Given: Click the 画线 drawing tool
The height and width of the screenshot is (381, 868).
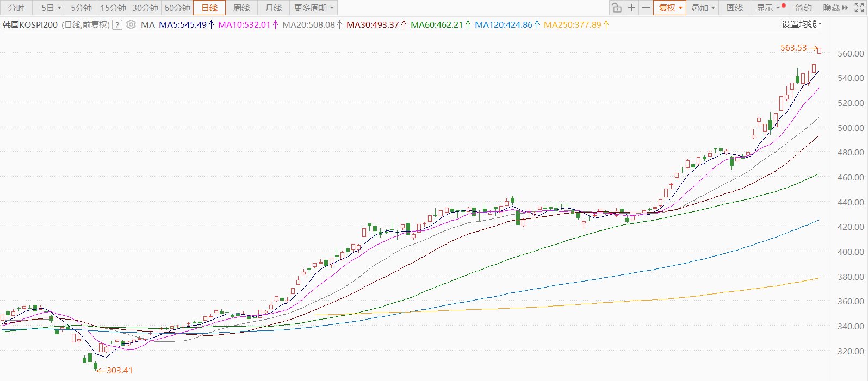Looking at the screenshot, I should tap(734, 8).
